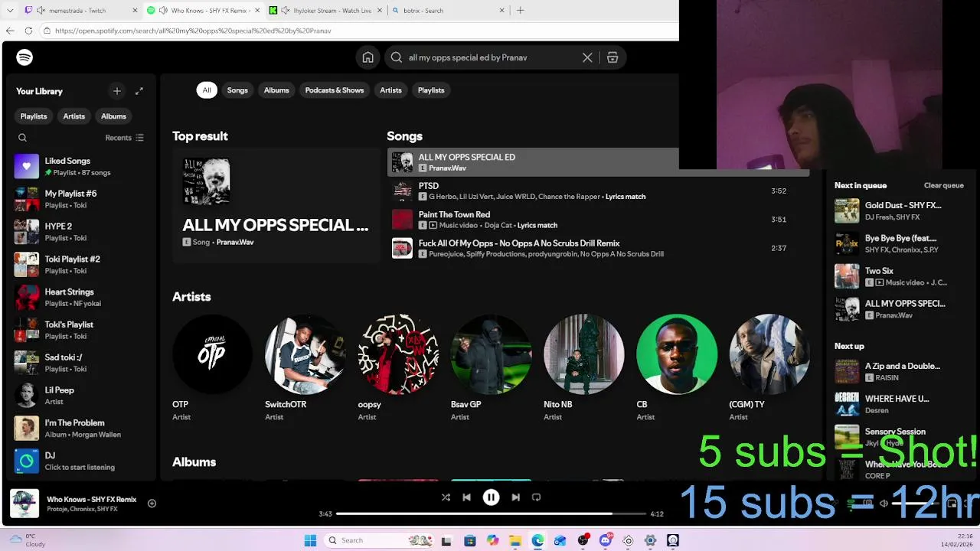Filter library by Playlists chip

pyautogui.click(x=34, y=116)
